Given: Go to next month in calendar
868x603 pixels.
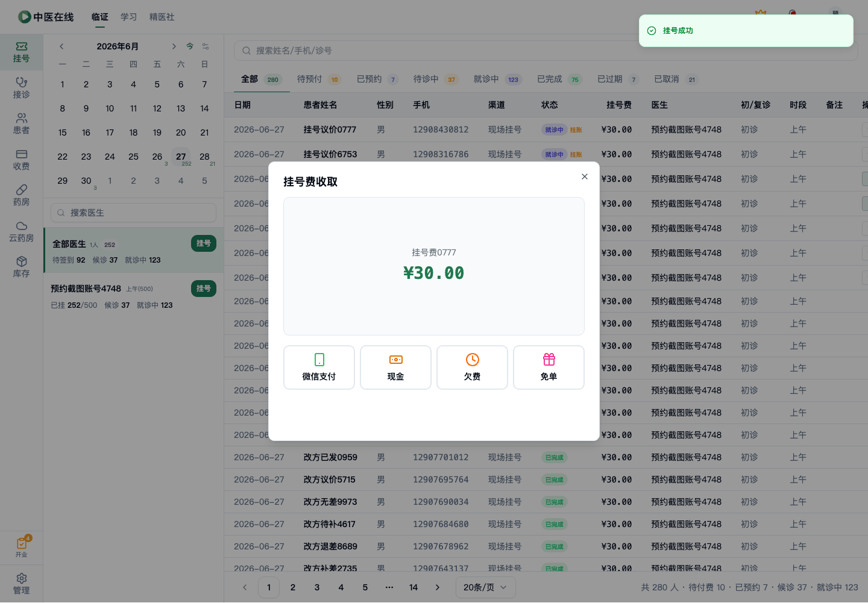Looking at the screenshot, I should pos(174,46).
